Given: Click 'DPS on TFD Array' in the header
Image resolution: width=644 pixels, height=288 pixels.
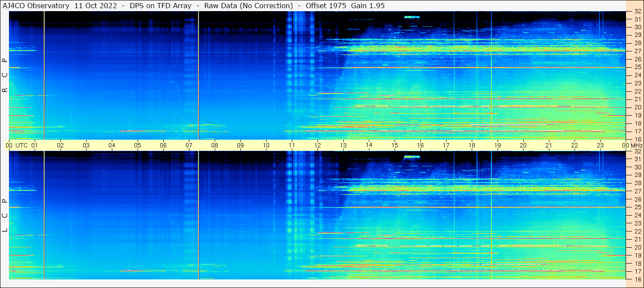Looking at the screenshot, I should [161, 6].
